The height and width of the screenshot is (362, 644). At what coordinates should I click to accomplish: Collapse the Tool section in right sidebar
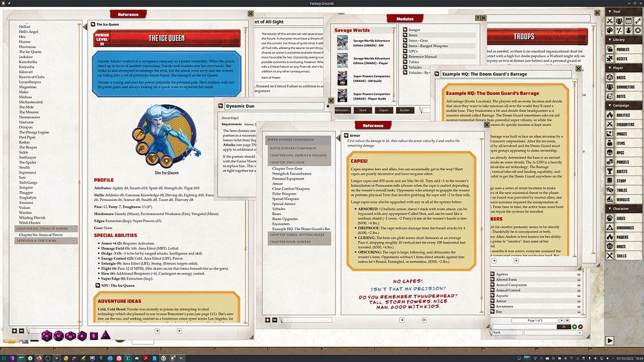[611, 11]
